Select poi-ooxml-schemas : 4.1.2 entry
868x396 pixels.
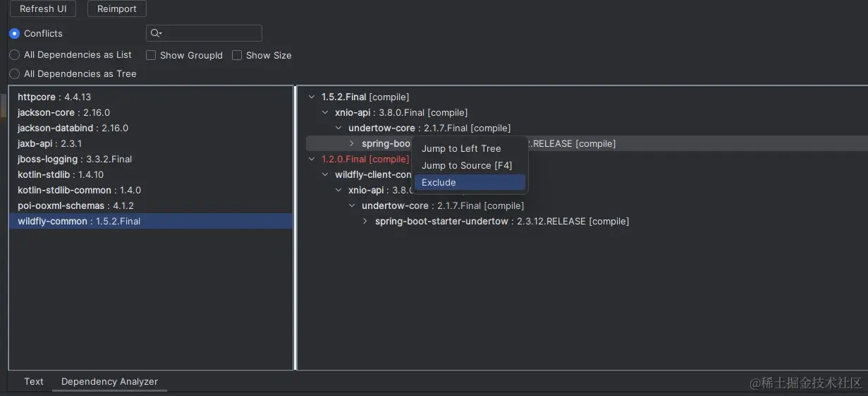(151, 205)
